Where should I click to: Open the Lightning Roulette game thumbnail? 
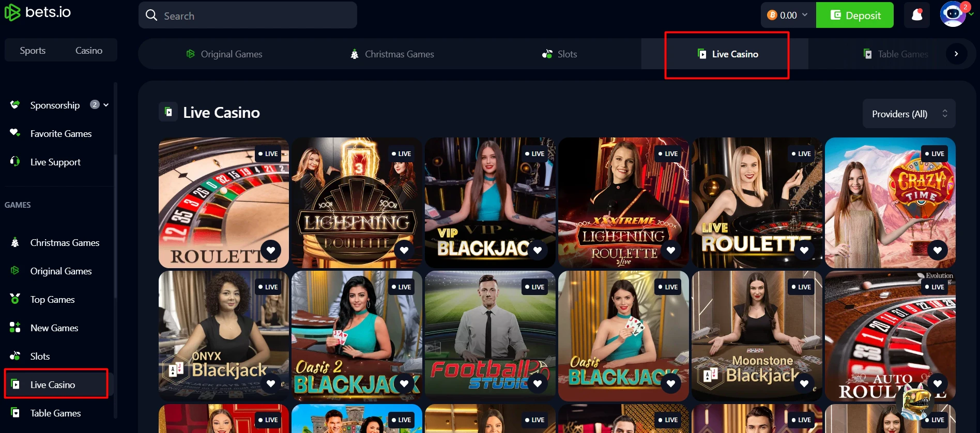pyautogui.click(x=357, y=203)
